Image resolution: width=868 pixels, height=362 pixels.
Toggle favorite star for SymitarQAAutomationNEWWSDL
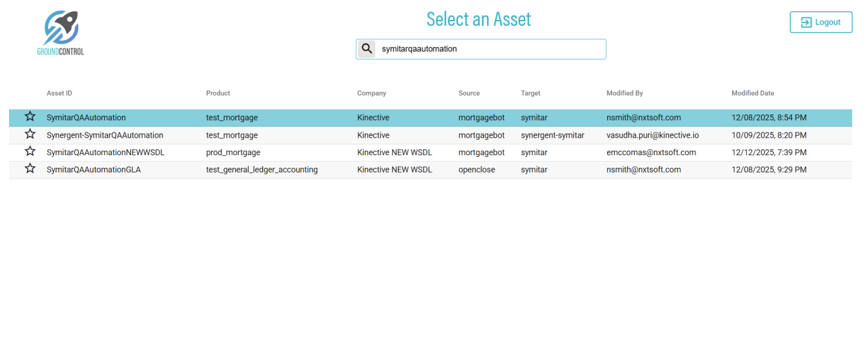30,152
